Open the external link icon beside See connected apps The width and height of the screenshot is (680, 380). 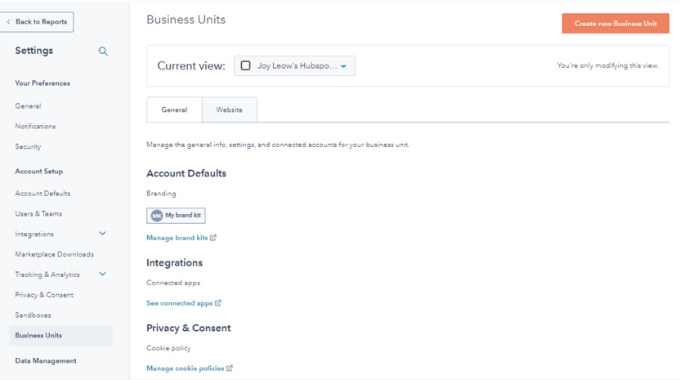218,303
